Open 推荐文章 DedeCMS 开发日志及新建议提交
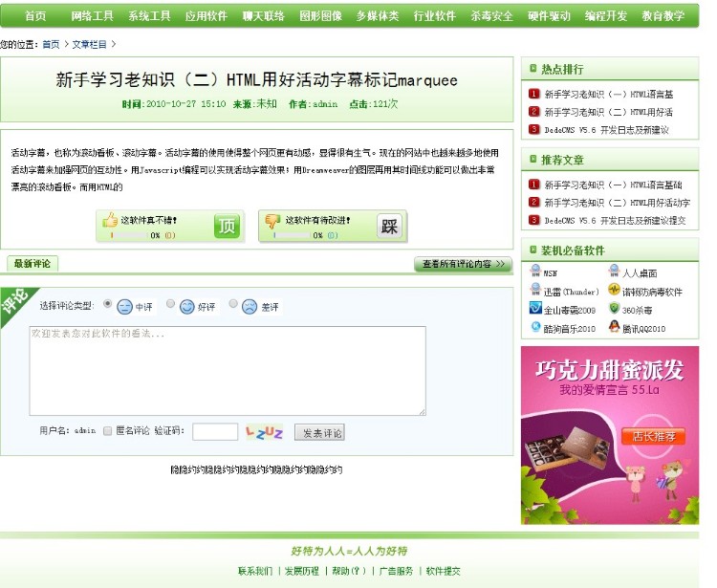The width and height of the screenshot is (717, 588). [x=615, y=221]
